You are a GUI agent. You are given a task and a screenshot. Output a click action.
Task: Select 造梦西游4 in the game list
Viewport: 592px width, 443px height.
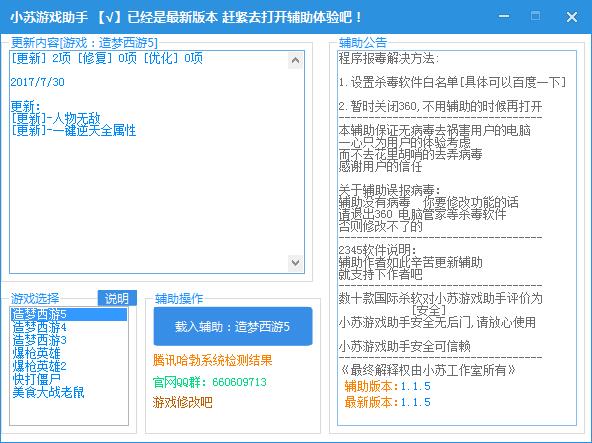pyautogui.click(x=39, y=327)
